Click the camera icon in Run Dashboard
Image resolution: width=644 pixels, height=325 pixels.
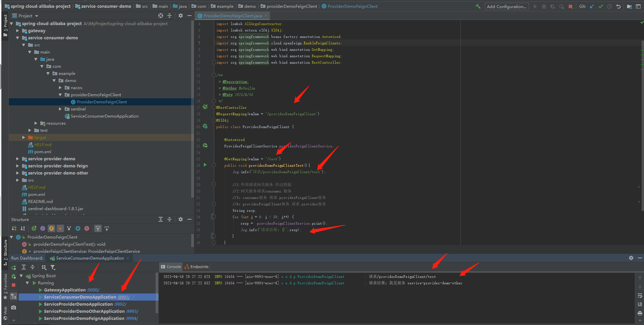tap(14, 307)
